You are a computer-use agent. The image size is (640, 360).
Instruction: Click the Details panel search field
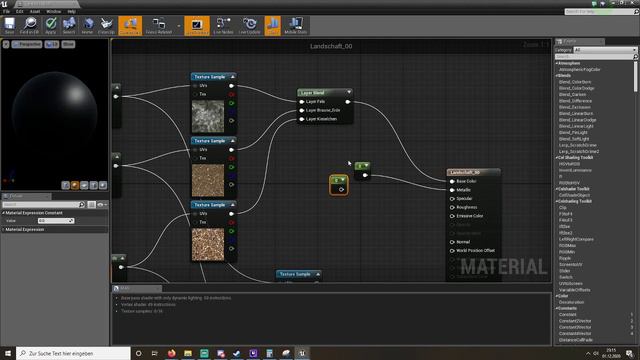[x=40, y=204]
